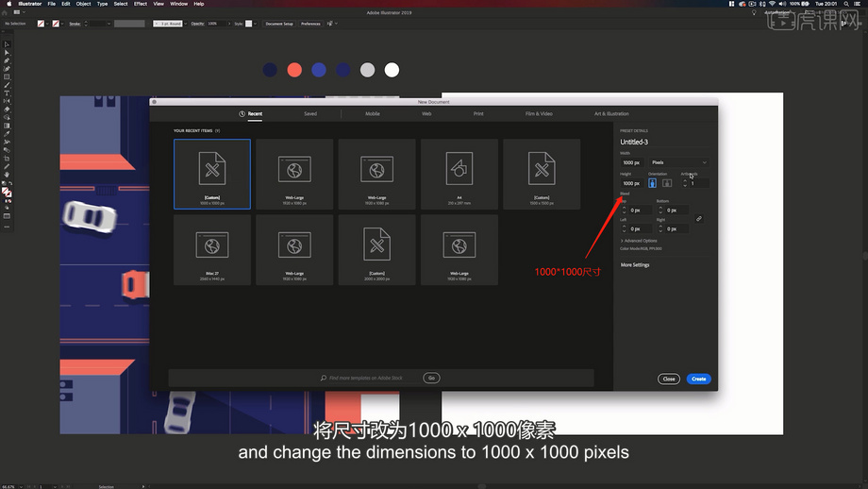Open the Pixels units dropdown
This screenshot has height=489, width=868.
coord(678,162)
